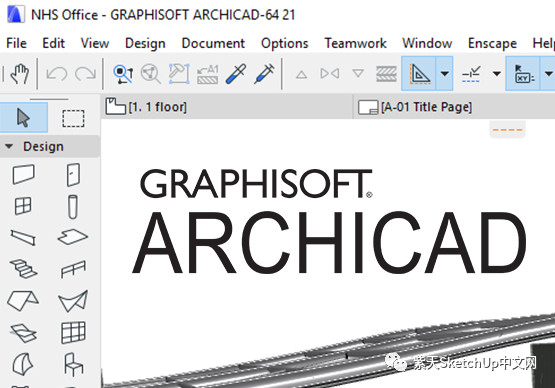This screenshot has width=555, height=388.
Task: Open the Teamwork menu
Action: (x=355, y=43)
